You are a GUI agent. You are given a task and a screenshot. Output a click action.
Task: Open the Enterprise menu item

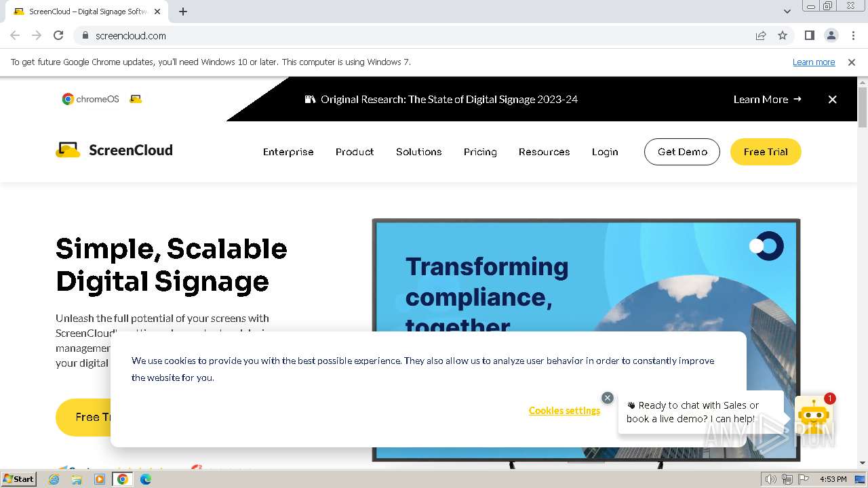click(x=288, y=152)
